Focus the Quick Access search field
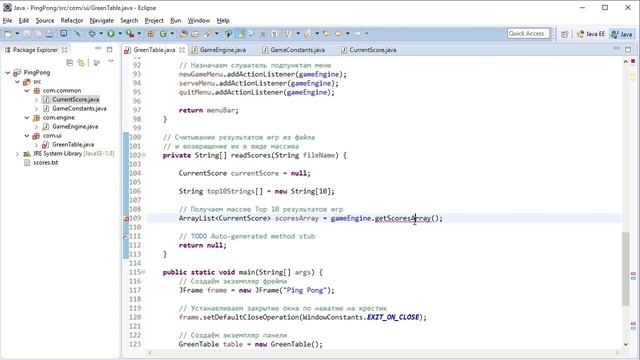Image resolution: width=640 pixels, height=360 pixels. tap(528, 33)
